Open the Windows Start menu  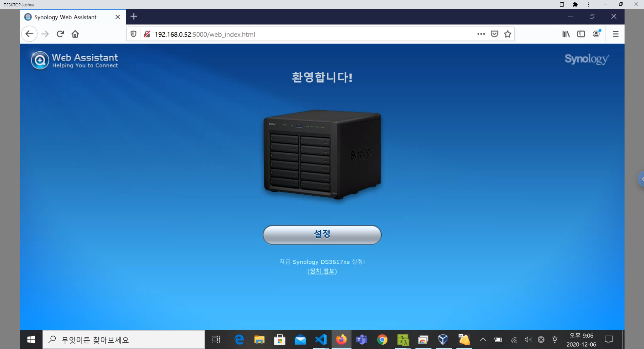31,340
